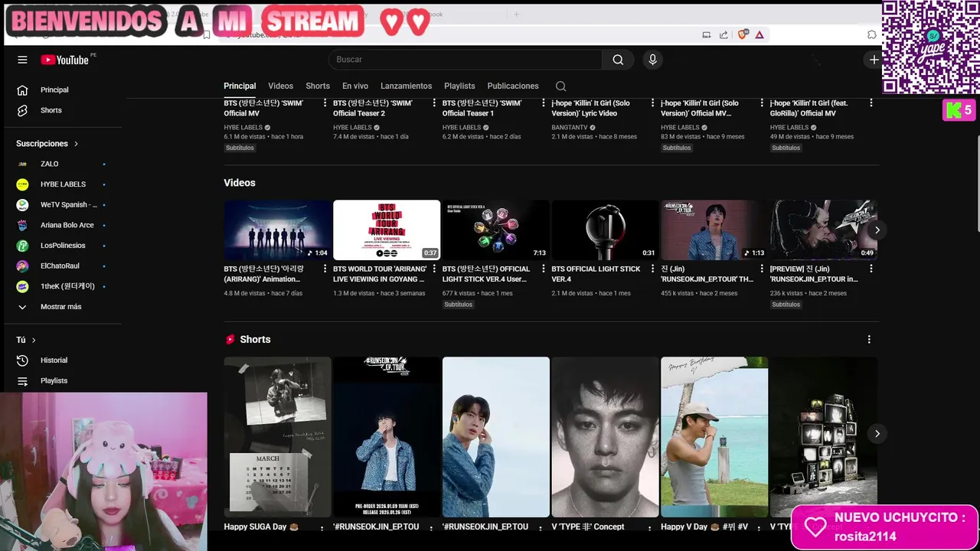Switch to the Publicaciones tab
This screenshot has width=980, height=551.
click(x=513, y=86)
